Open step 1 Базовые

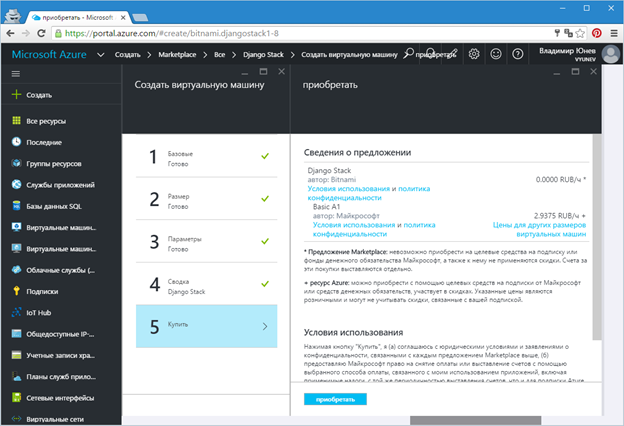207,156
